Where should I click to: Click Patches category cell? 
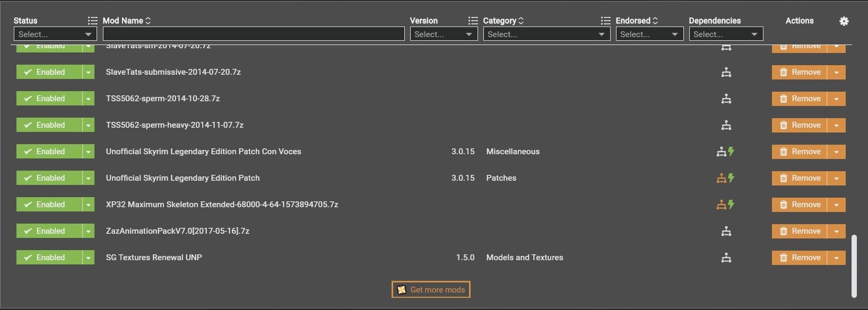tap(501, 178)
